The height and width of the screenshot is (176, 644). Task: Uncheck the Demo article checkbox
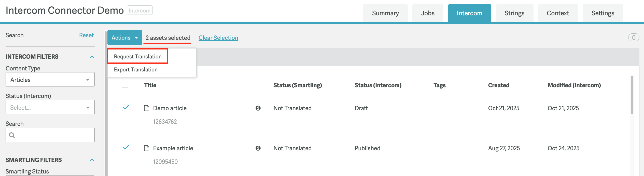coord(125,108)
